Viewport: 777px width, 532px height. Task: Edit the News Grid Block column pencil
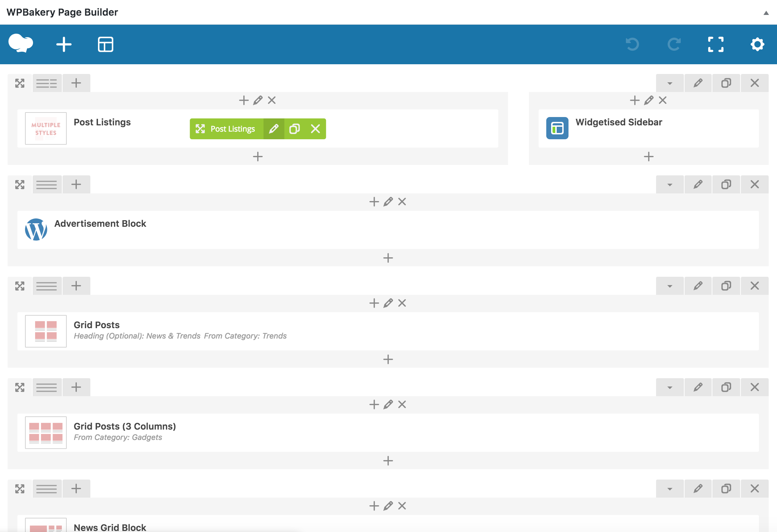[x=388, y=506]
